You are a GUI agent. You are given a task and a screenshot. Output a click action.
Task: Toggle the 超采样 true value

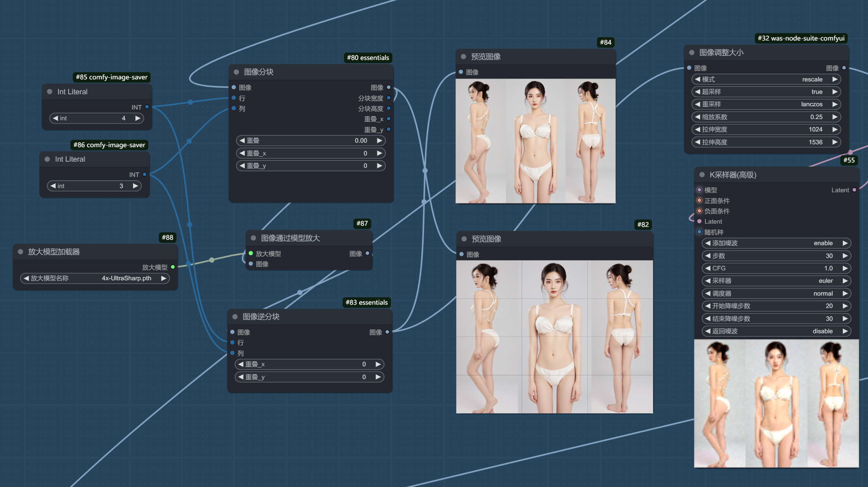tap(766, 92)
